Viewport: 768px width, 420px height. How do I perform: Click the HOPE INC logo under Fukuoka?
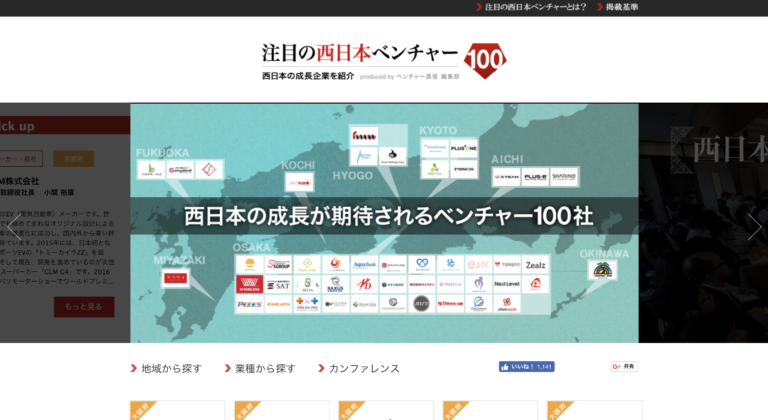[x=151, y=170]
